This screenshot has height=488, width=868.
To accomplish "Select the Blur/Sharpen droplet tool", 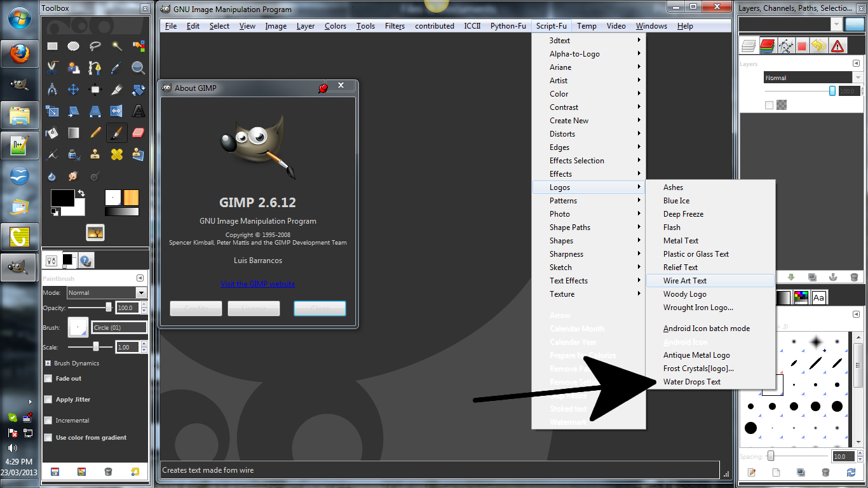I will click(x=52, y=176).
